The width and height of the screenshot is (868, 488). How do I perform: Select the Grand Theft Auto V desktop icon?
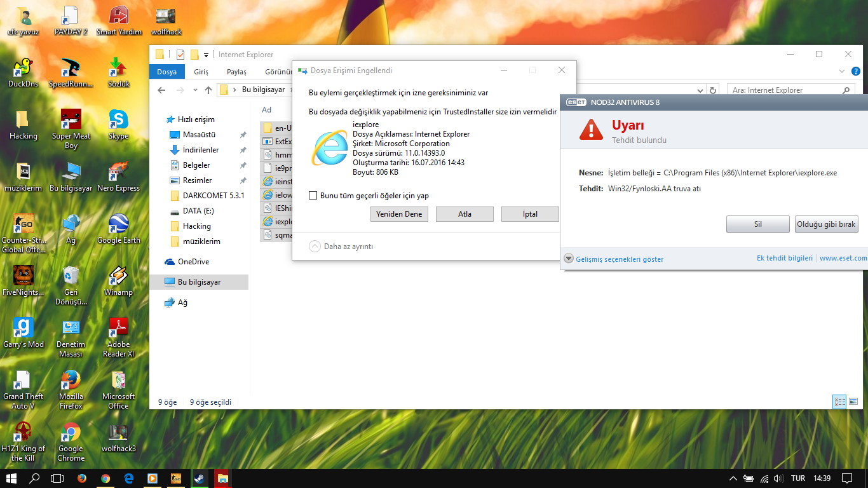(23, 389)
